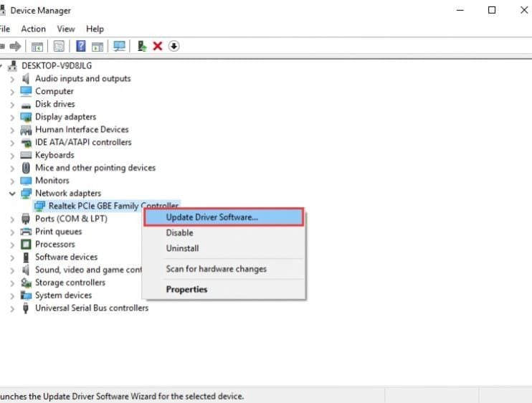Click the show/hide console tree icon
Image resolution: width=532 pixels, height=403 pixels.
pos(37,46)
